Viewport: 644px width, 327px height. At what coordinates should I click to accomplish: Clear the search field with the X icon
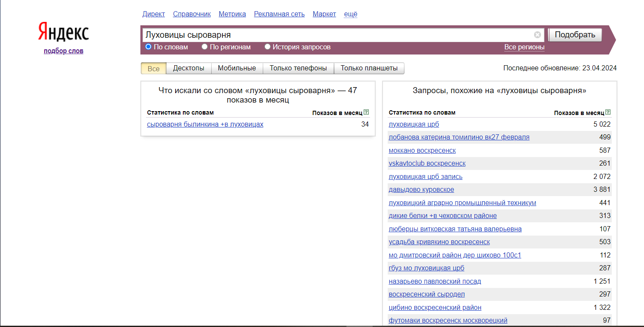(537, 35)
